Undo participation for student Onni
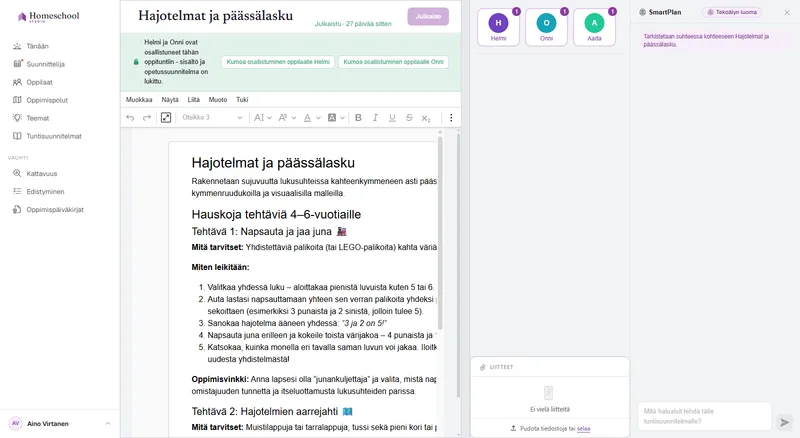This screenshot has width=800, height=438. tap(393, 62)
